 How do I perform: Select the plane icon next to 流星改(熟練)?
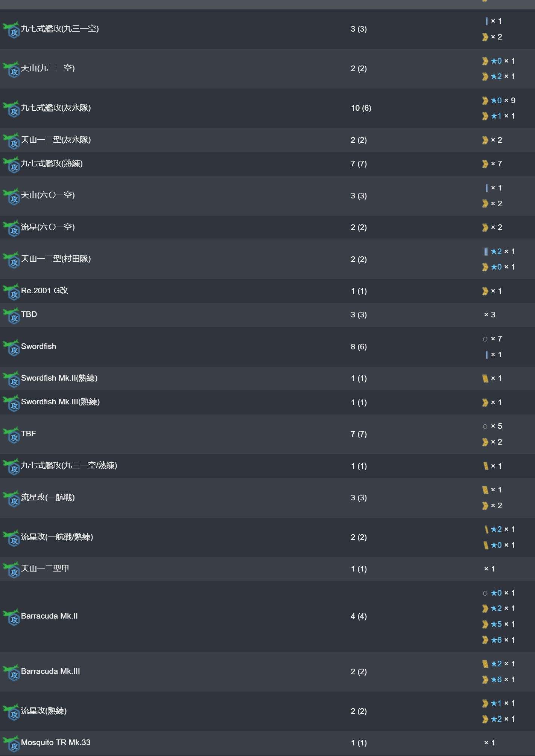click(x=11, y=712)
